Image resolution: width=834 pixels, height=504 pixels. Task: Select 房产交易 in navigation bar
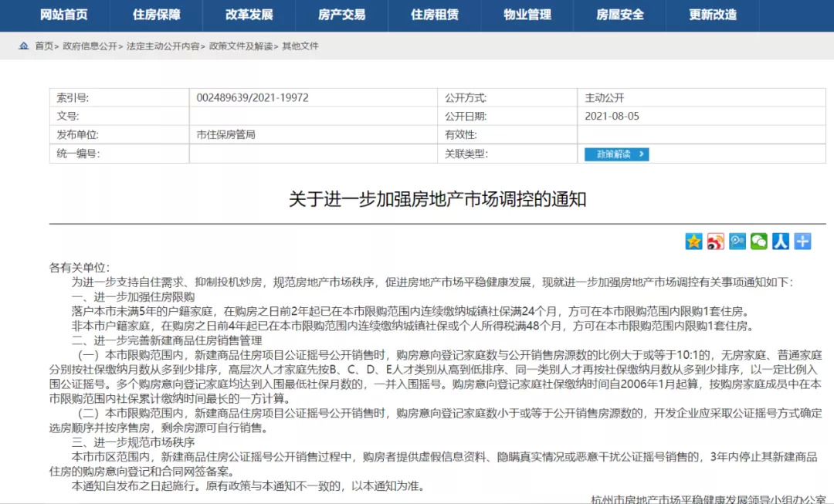pyautogui.click(x=341, y=15)
